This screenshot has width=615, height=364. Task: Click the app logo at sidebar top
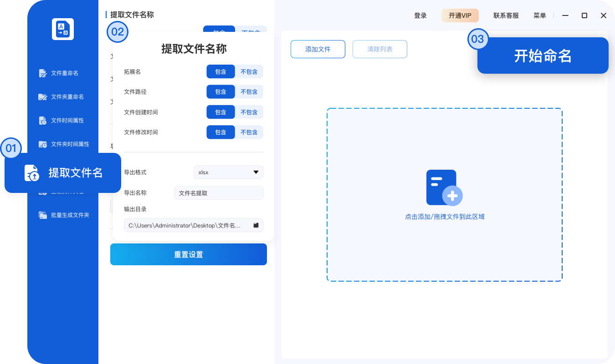coord(62,29)
